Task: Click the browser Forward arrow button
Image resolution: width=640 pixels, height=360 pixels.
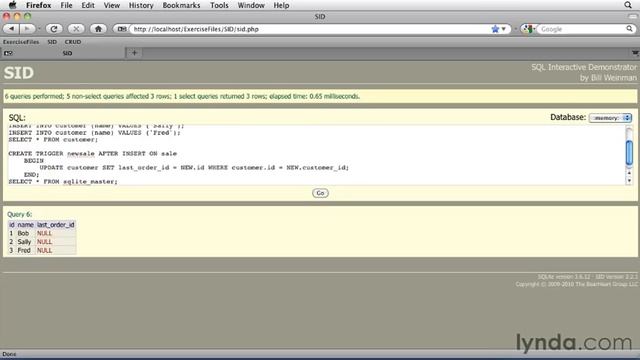Action: [x=27, y=29]
